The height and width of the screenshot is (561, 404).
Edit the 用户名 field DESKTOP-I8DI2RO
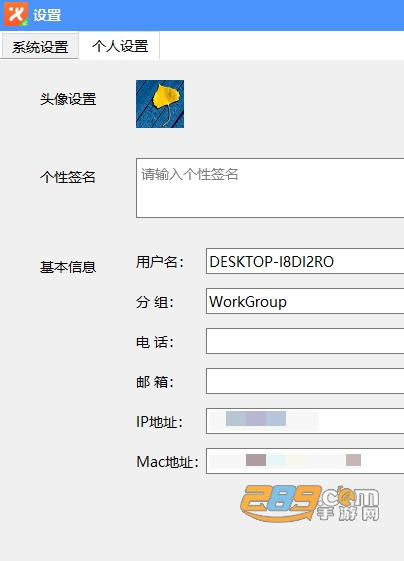tap(305, 261)
